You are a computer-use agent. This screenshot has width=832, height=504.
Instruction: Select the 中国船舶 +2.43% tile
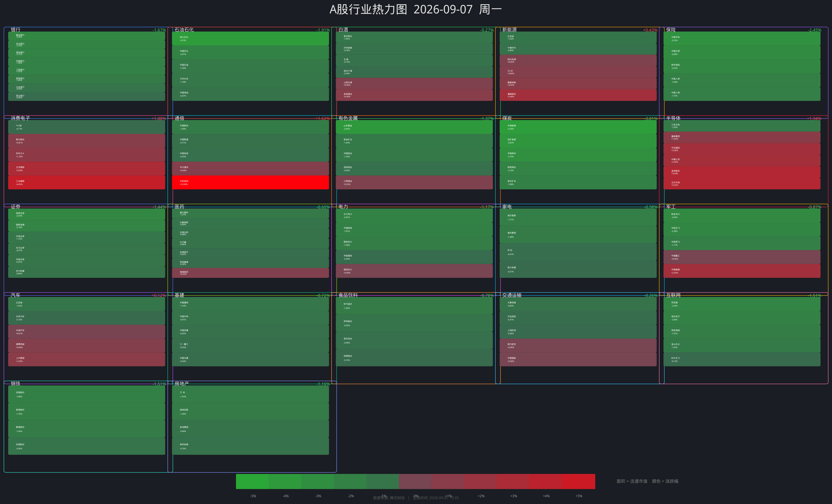click(742, 271)
